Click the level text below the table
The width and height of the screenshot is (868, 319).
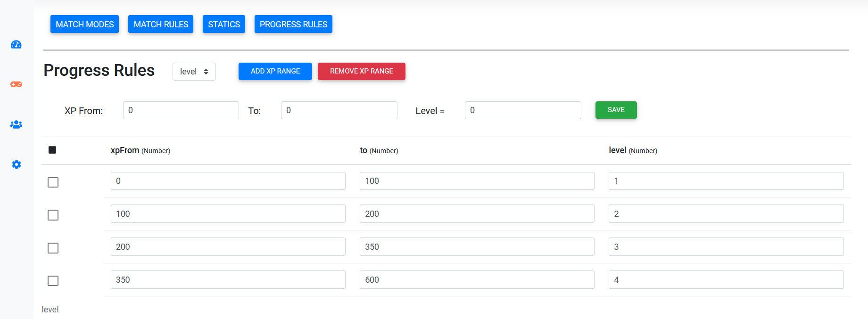click(50, 310)
